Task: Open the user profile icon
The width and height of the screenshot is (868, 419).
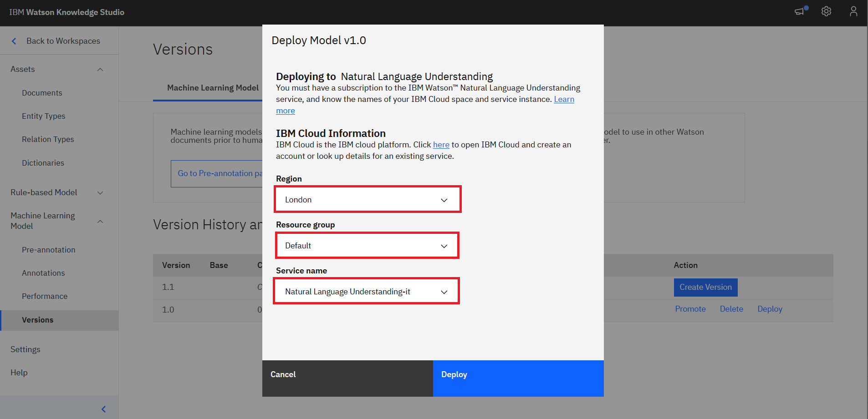Action: tap(853, 11)
